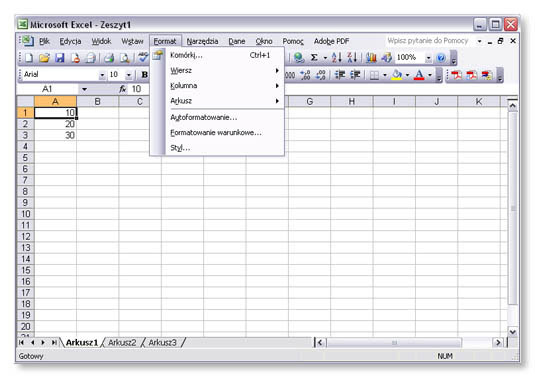Screen dimensions: 535x378
Task: Select Formatowanie warunkowe menu entry
Action: (x=217, y=133)
